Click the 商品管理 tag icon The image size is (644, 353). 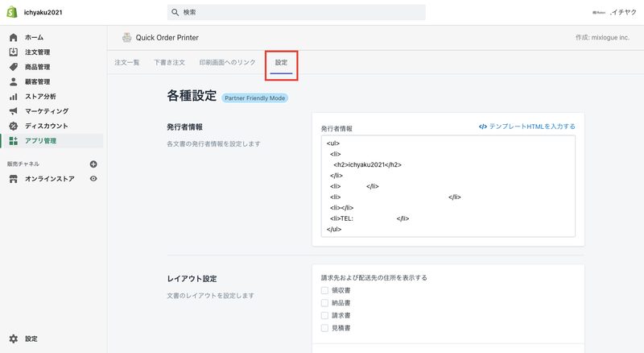point(14,67)
